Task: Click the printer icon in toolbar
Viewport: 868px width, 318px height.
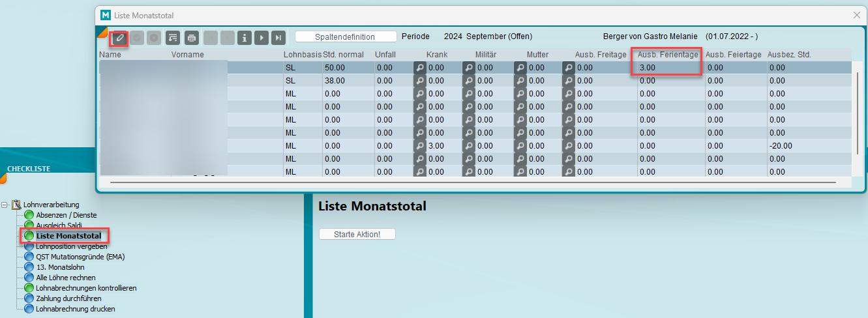Action: pos(191,38)
